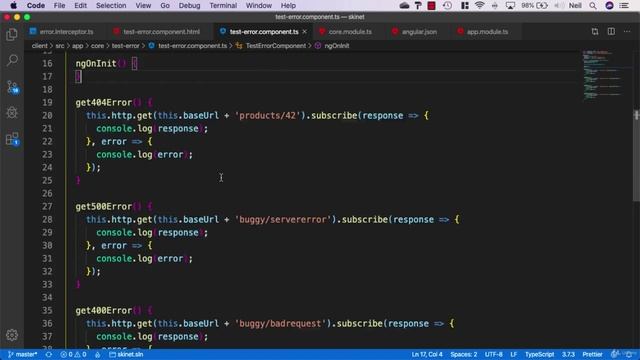Open the Selection menu
The image size is (640, 360).
pos(111,6)
